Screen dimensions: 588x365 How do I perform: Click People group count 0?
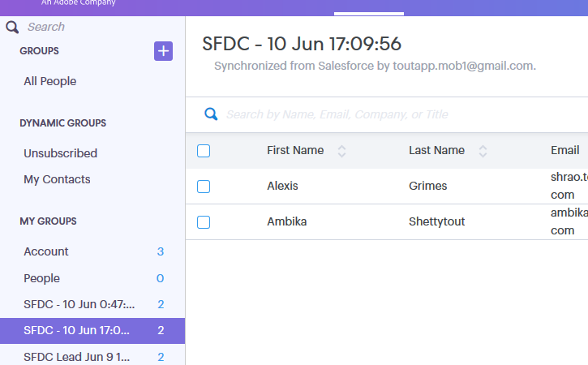[160, 278]
